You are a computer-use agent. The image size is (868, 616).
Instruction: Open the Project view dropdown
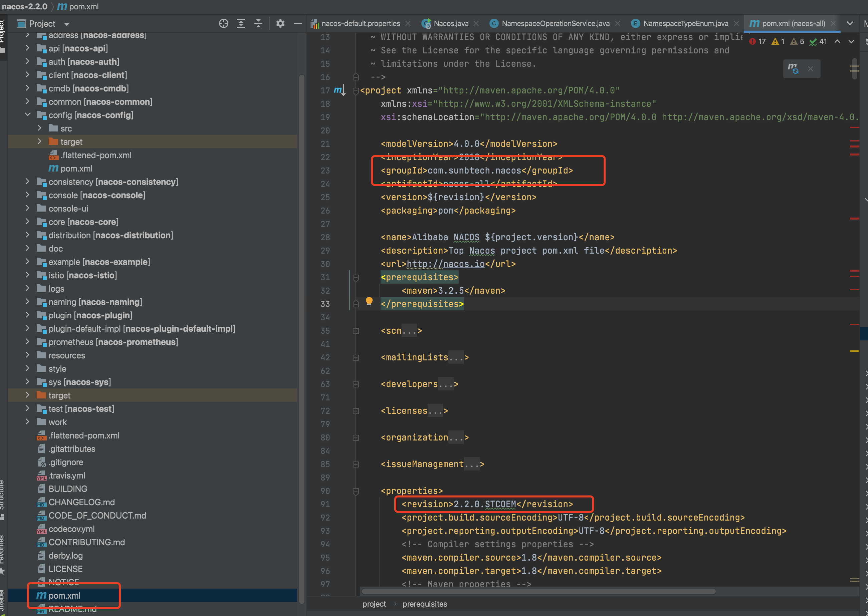67,24
